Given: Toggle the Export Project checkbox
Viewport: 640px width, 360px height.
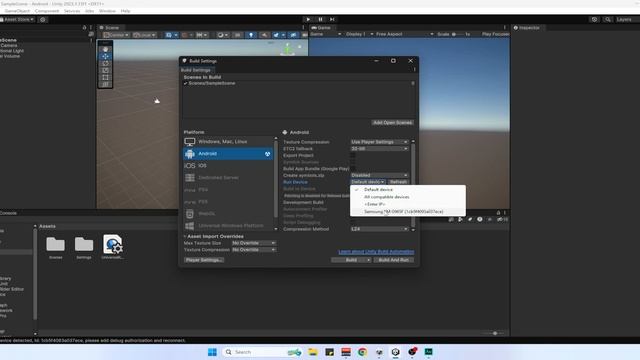Looking at the screenshot, I should [353, 156].
